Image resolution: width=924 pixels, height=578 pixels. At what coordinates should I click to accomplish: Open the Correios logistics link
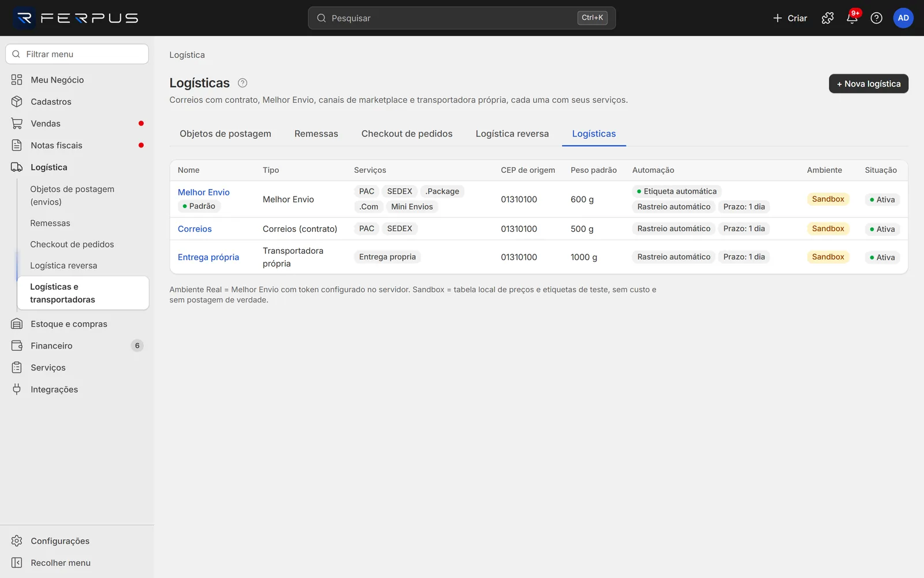(x=195, y=229)
